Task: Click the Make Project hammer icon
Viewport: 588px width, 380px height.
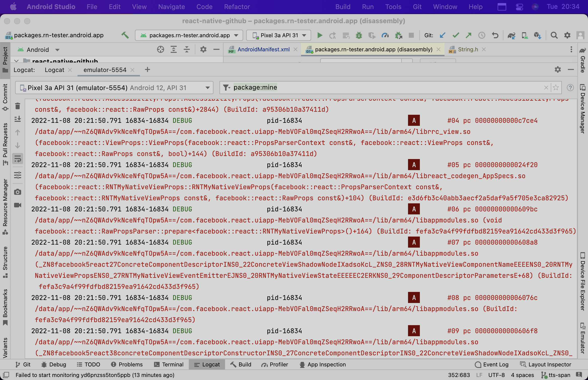Action: (125, 35)
